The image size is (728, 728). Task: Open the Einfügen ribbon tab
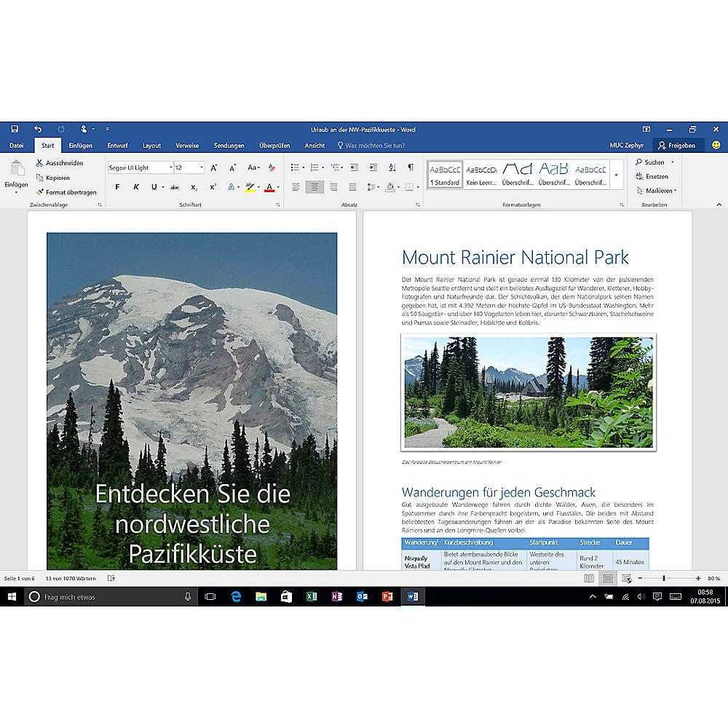(x=80, y=146)
